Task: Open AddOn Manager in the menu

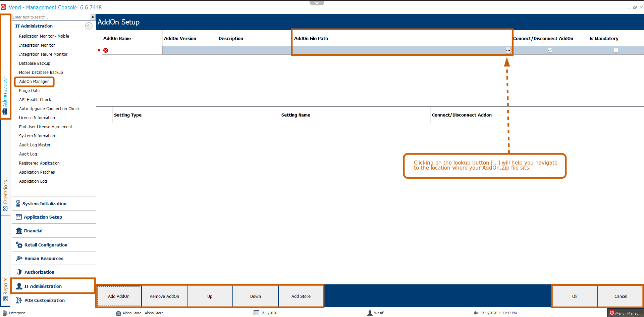Action: [x=34, y=82]
